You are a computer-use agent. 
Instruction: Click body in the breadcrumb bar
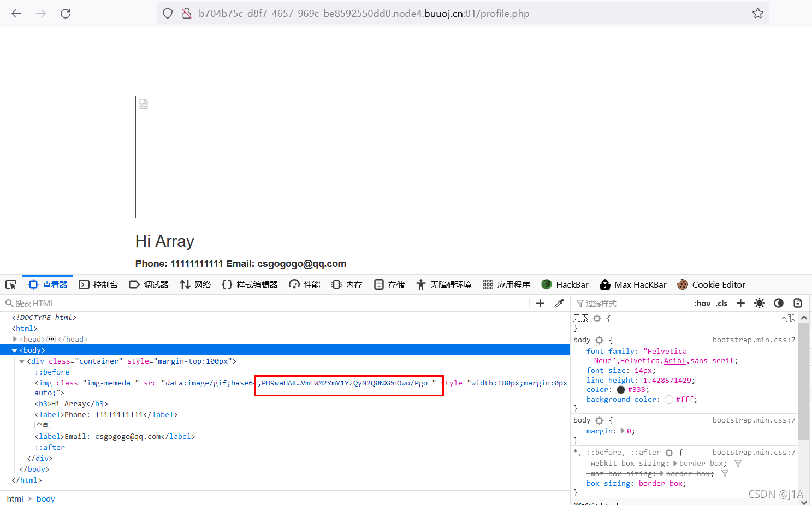tap(46, 498)
